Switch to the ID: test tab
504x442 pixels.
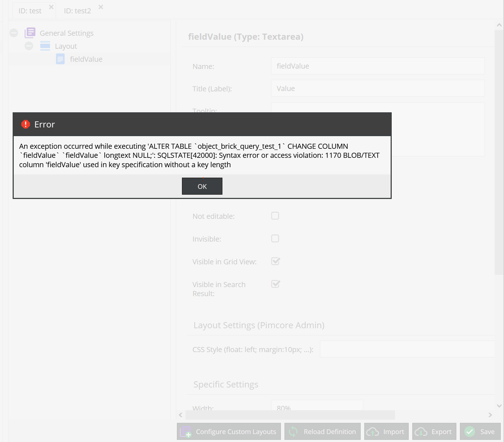(x=30, y=10)
